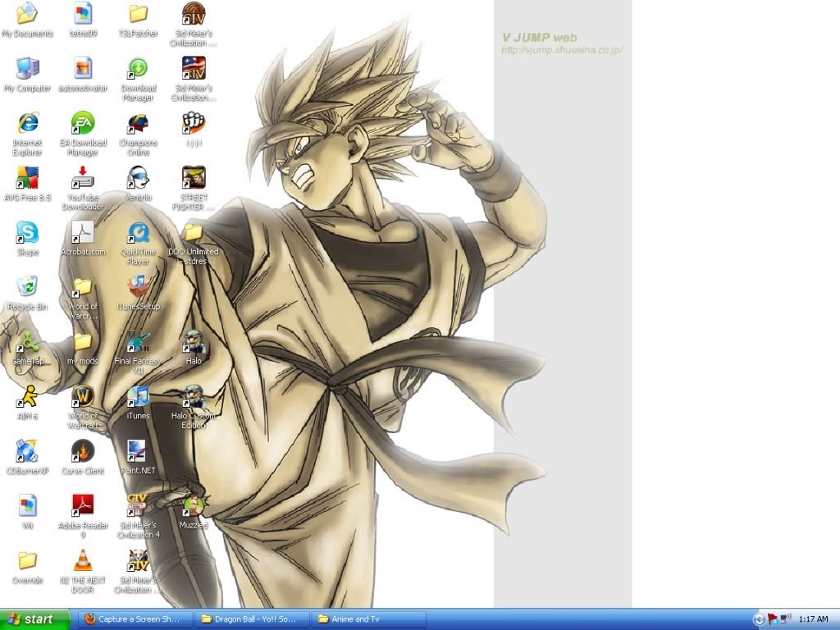Screen dimensions: 840x630
Task: Select the Ventrilo headset icon
Action: [x=138, y=178]
